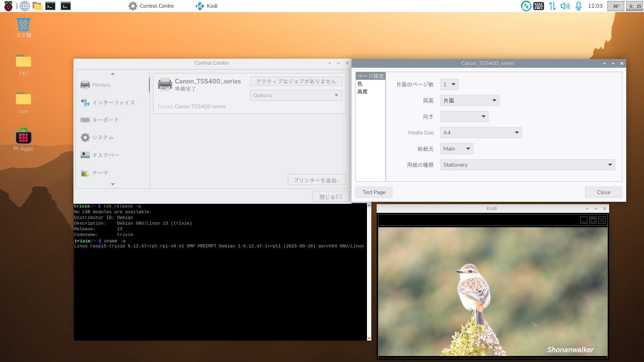This screenshot has width=644, height=362.
Task: Launch the web browser from the taskbar
Action: point(24,6)
